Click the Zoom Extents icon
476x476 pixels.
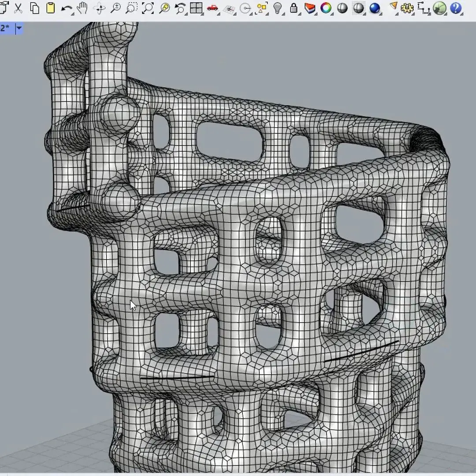pos(148,8)
